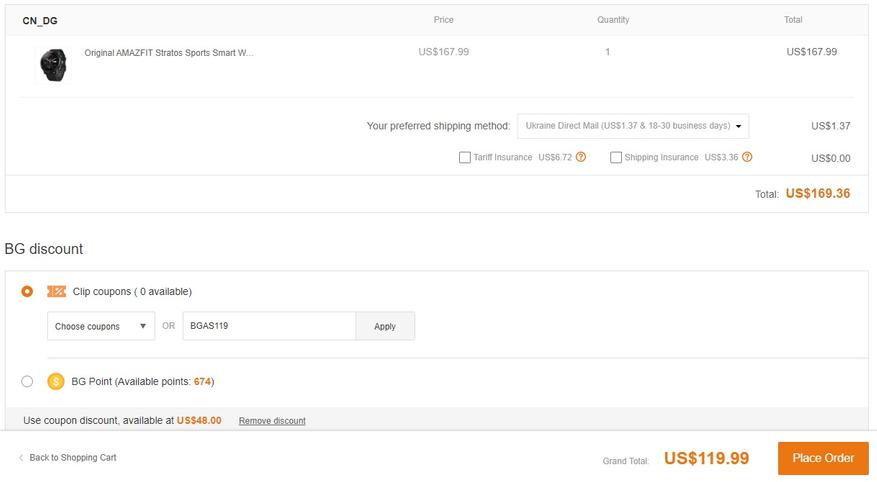Click the Tariff Insurance label text

(503, 157)
